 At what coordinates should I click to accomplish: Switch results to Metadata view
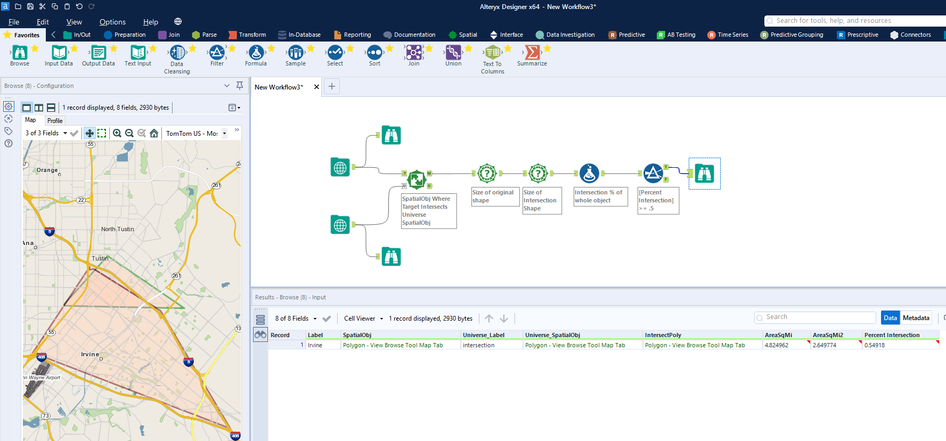click(x=915, y=318)
